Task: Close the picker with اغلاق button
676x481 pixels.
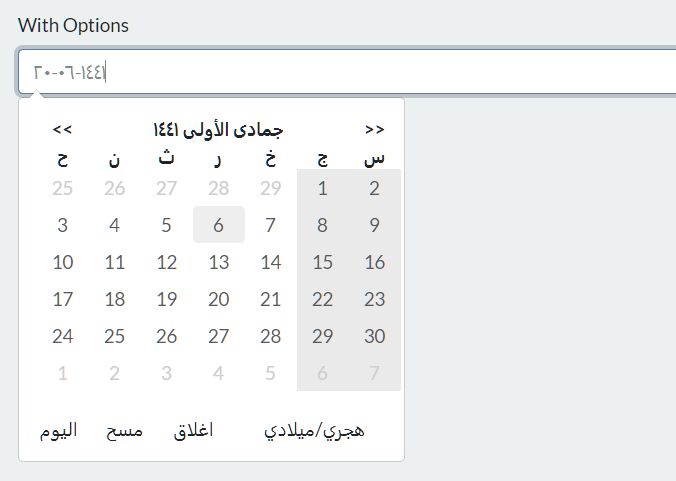Action: point(194,430)
